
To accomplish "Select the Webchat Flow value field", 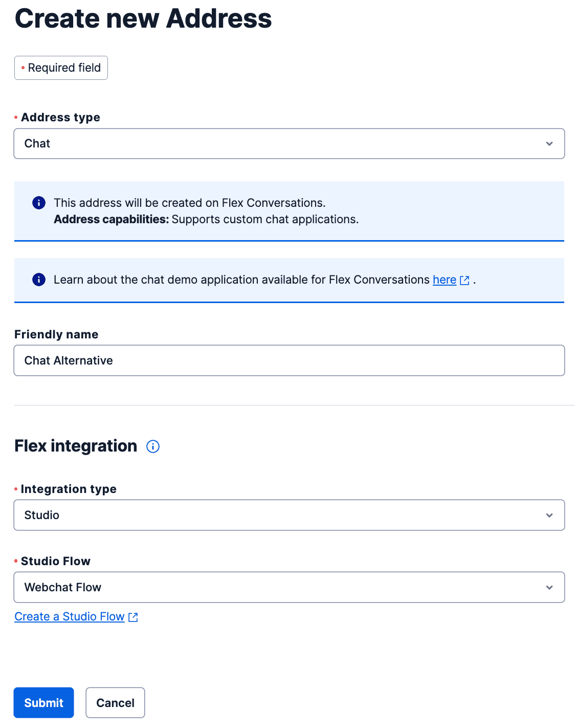I will click(62, 587).
